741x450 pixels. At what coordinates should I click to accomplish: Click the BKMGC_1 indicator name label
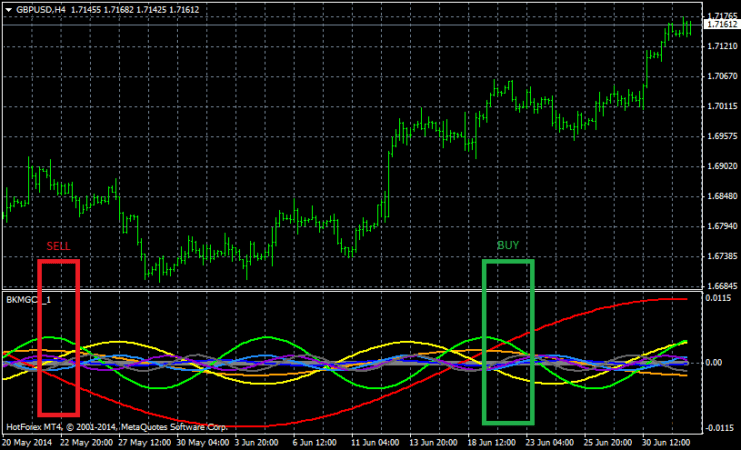[x=29, y=299]
